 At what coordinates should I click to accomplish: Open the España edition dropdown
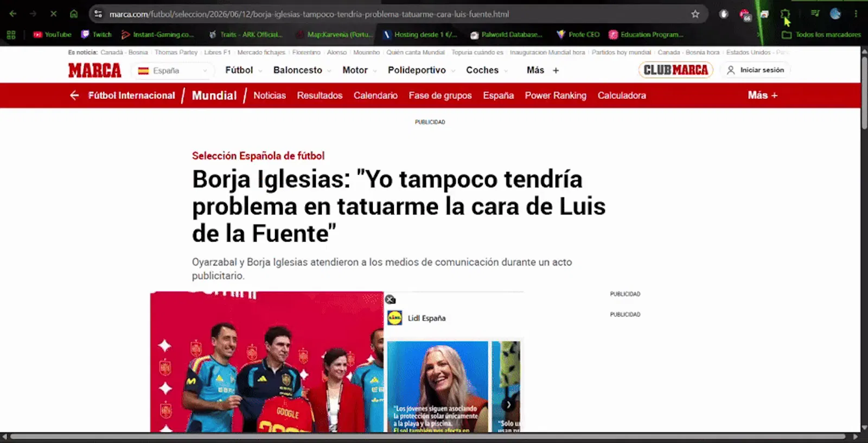coord(173,71)
